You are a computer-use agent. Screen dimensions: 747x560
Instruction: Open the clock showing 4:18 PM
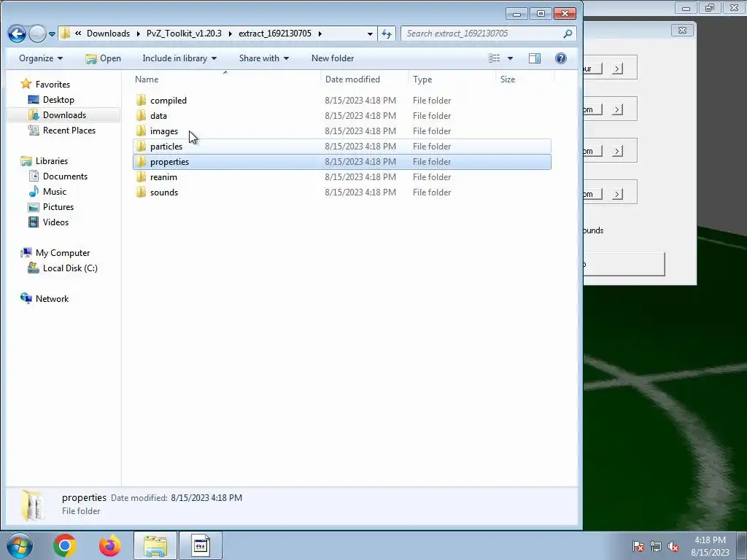[x=710, y=546]
